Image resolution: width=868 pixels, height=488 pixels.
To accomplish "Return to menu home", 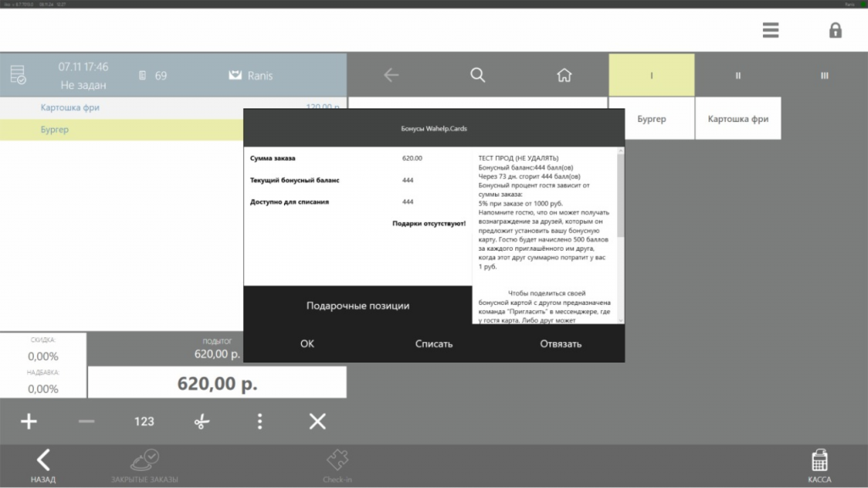I will tap(564, 75).
